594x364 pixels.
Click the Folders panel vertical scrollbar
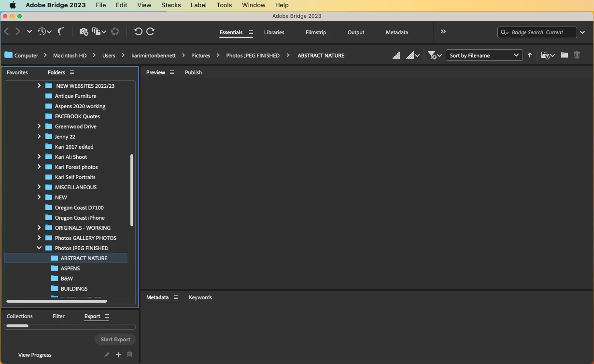click(x=132, y=190)
